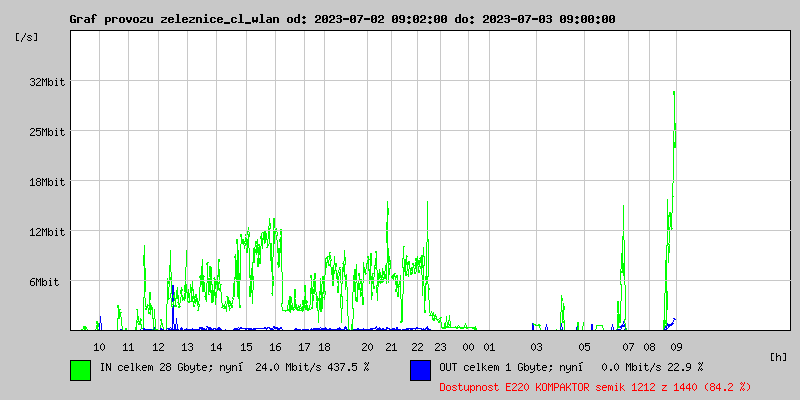Click the '12Mbit' y-axis label
Viewport: 800px width, 400px height.
(x=47, y=232)
